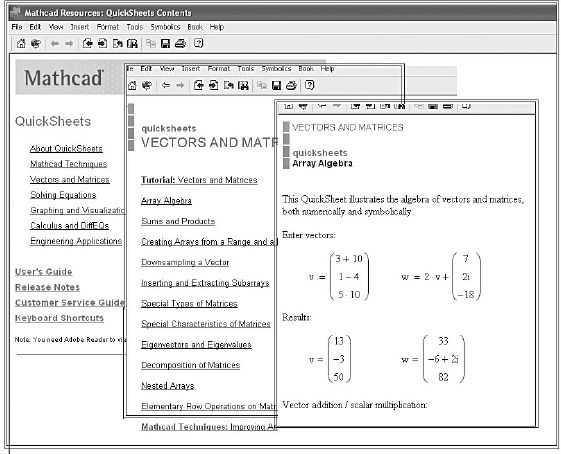Click Save floppy icon in main window toolbar
The image size is (561, 454).
[x=165, y=44]
